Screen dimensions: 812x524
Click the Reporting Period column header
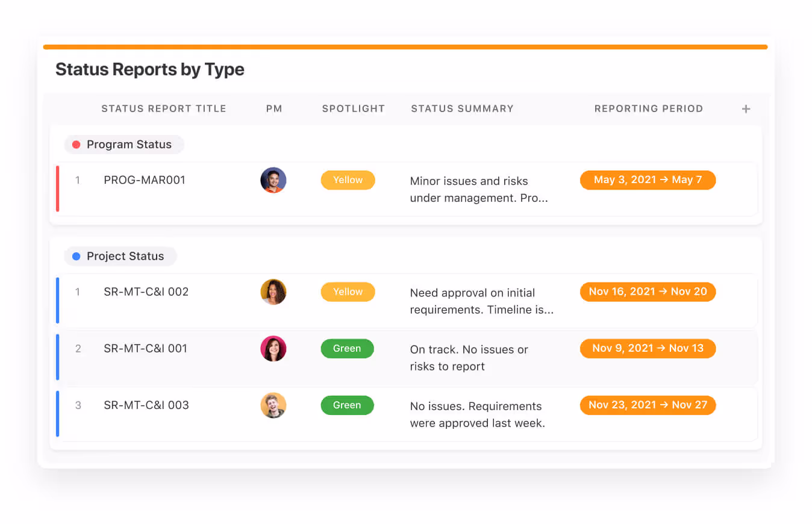pos(648,109)
